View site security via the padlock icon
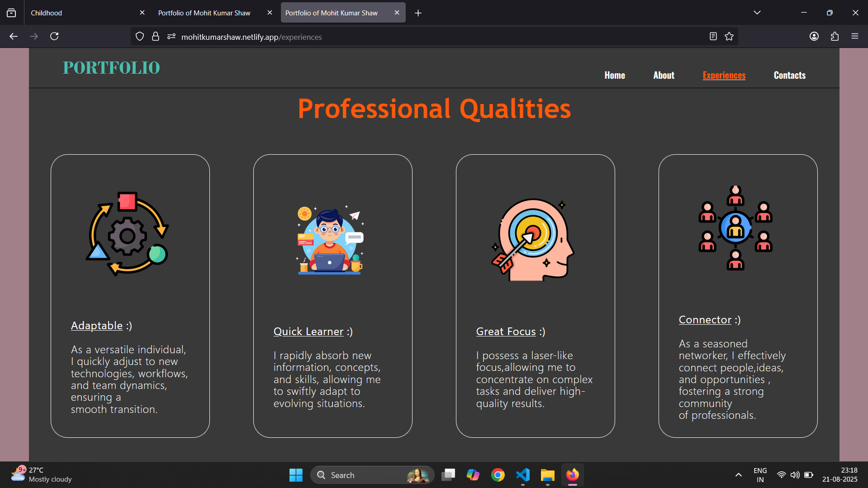Image resolution: width=868 pixels, height=488 pixels. tap(156, 37)
